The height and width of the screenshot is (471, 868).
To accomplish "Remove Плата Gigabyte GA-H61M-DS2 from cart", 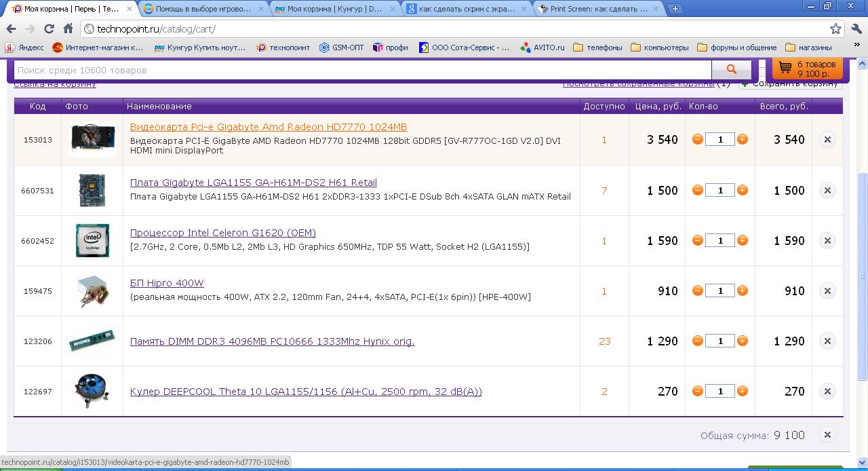I will pos(827,190).
